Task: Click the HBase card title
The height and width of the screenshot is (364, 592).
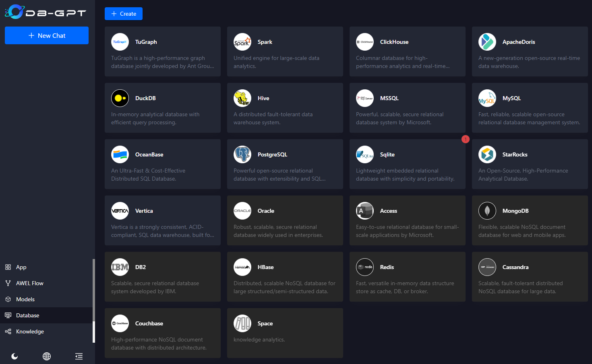Action: click(x=266, y=267)
